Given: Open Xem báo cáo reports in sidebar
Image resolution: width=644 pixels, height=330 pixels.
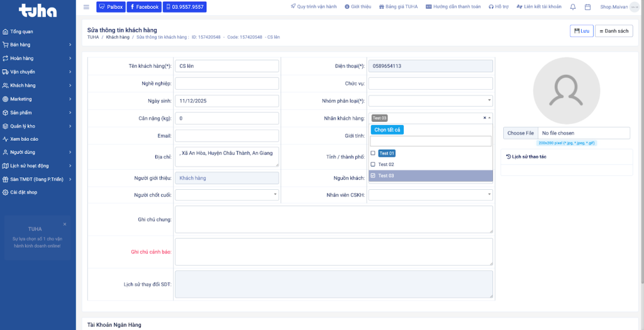Looking at the screenshot, I should click(x=24, y=139).
